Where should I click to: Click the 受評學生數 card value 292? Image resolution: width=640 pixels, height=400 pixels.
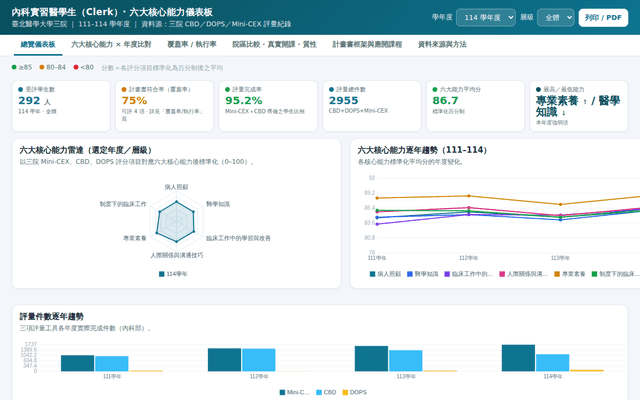(29, 100)
